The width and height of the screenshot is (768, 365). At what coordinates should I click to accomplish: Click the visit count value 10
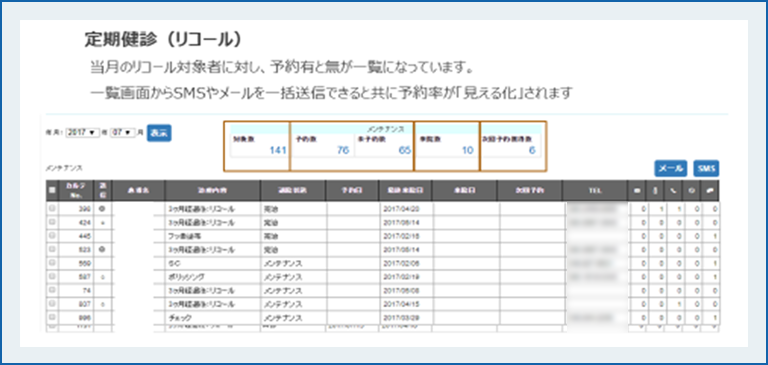pos(468,150)
